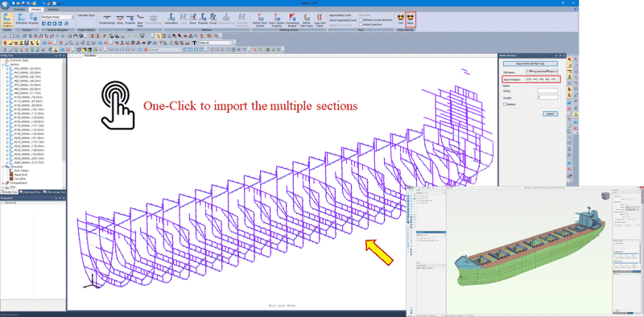This screenshot has height=317, width=644.
Task: Open Section Property in the Section group
Action: (x=33, y=19)
